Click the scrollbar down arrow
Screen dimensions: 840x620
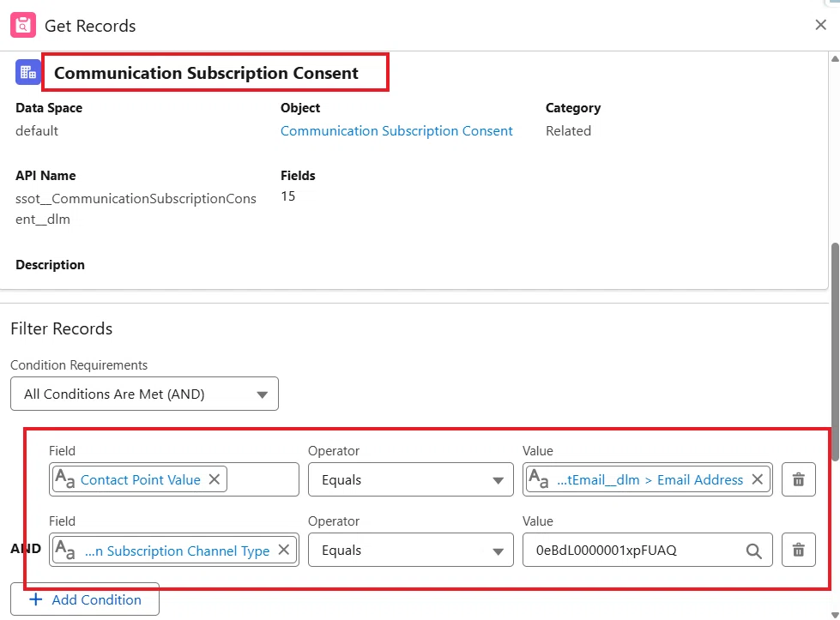point(835,615)
